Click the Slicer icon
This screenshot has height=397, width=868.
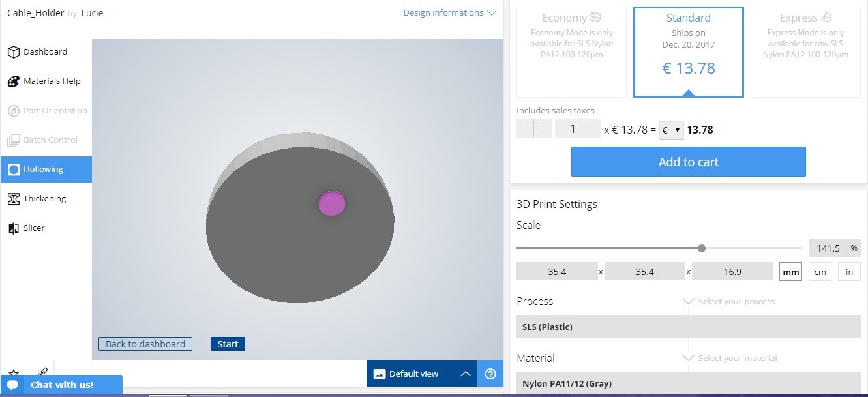[x=13, y=228]
